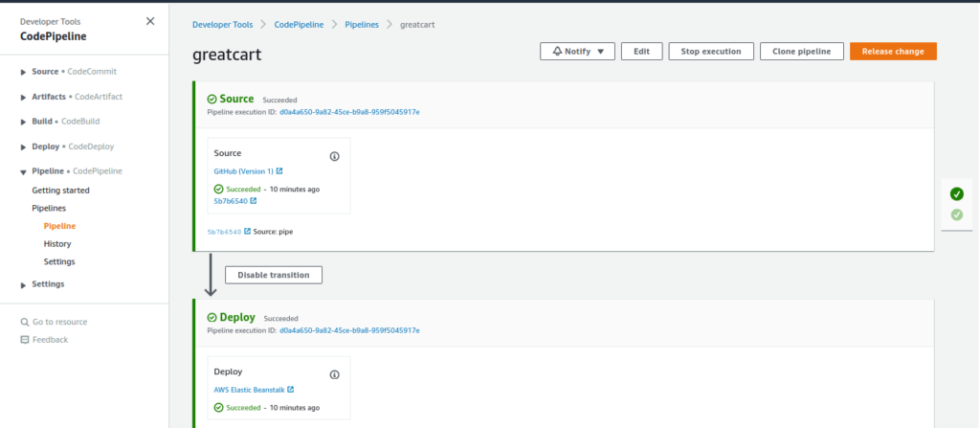Screen dimensions: 980x428
Task: Expand the Build CodeBuild section
Action: pyautogui.click(x=24, y=122)
